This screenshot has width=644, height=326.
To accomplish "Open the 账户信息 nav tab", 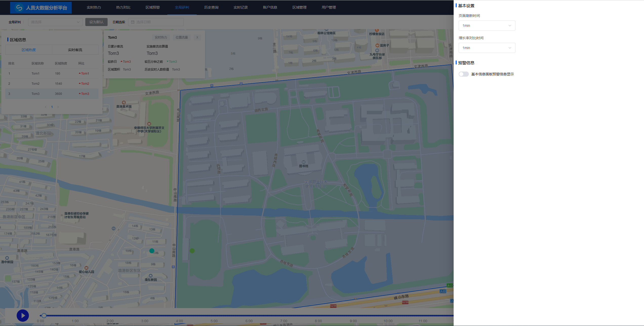I will tap(270, 7).
